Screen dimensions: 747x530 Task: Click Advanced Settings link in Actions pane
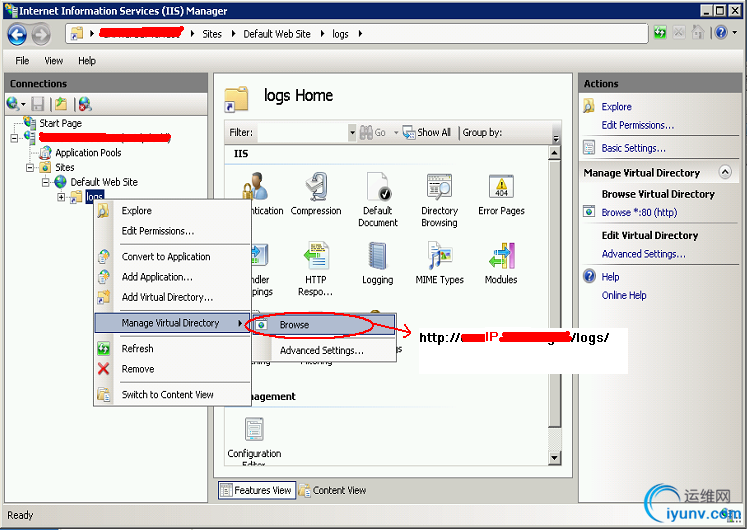tap(643, 254)
